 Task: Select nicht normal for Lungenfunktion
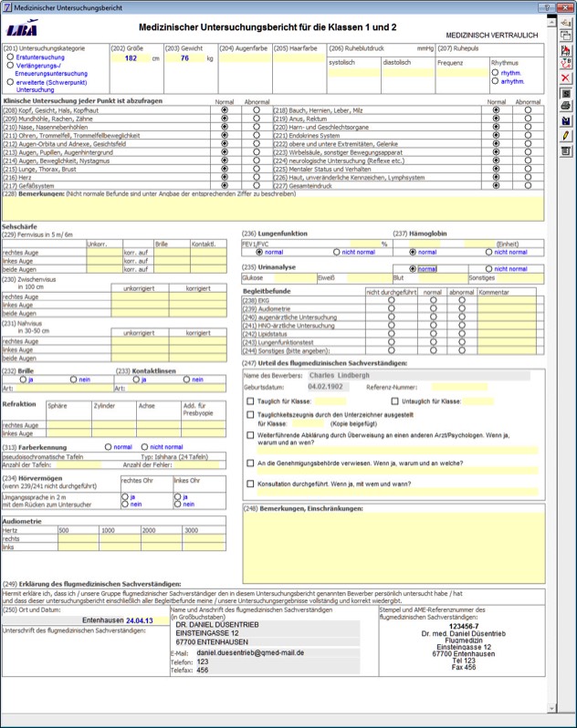tap(336, 252)
